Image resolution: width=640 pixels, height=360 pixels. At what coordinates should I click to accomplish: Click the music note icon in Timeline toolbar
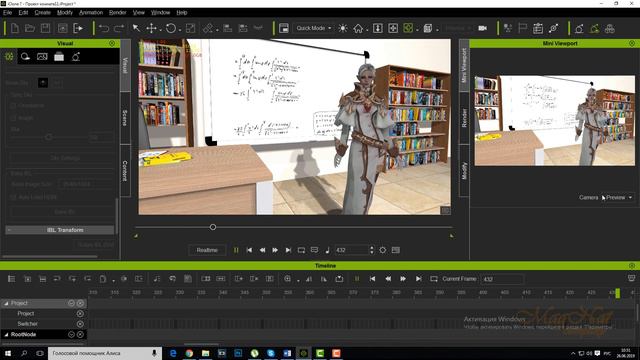click(157, 279)
